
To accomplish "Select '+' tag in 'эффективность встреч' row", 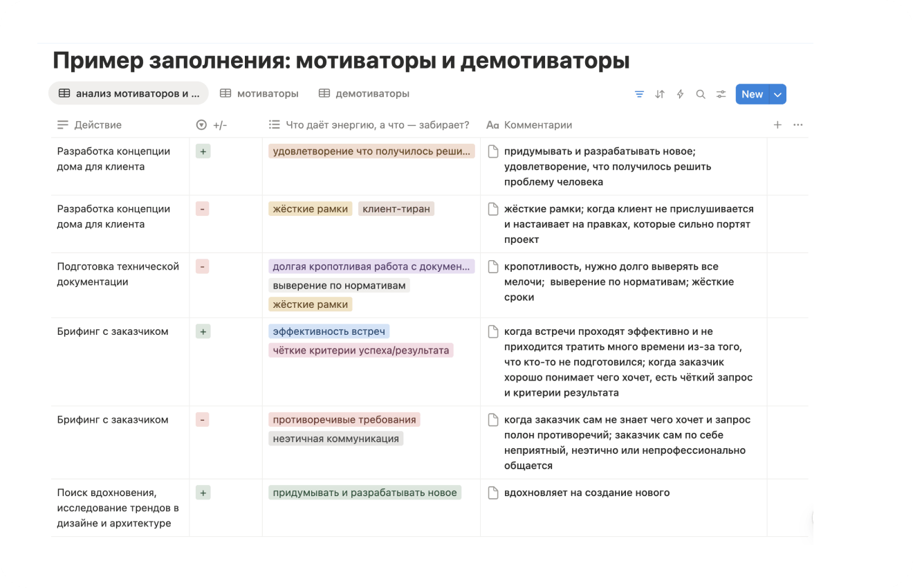I will point(203,331).
